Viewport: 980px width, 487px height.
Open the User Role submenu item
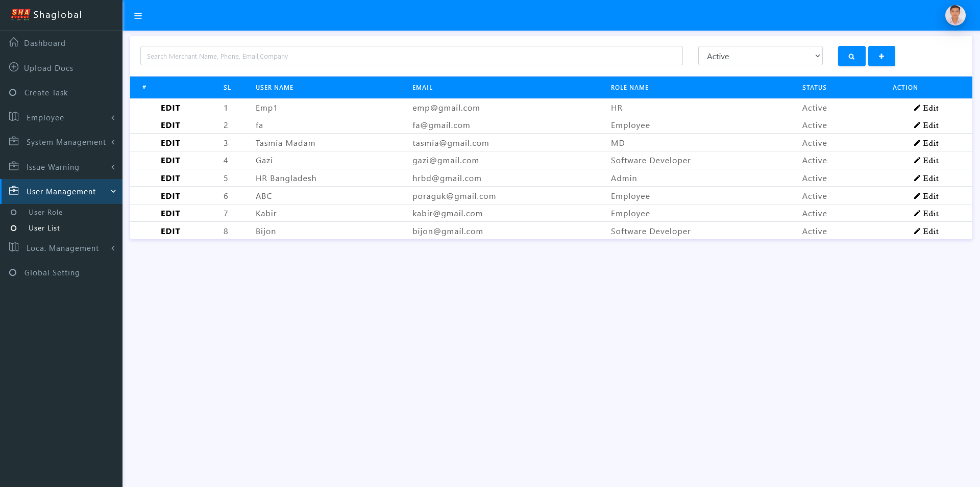tap(45, 213)
